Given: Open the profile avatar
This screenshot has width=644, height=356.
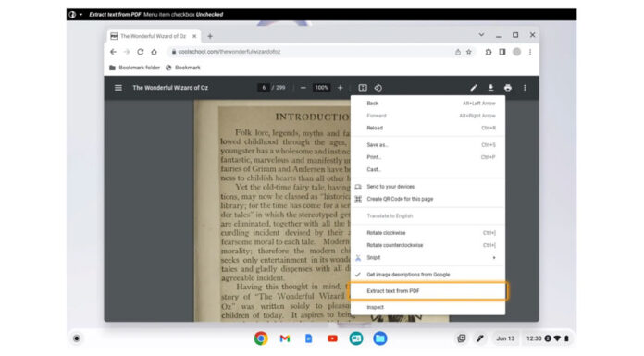Looking at the screenshot, I should pyautogui.click(x=516, y=52).
